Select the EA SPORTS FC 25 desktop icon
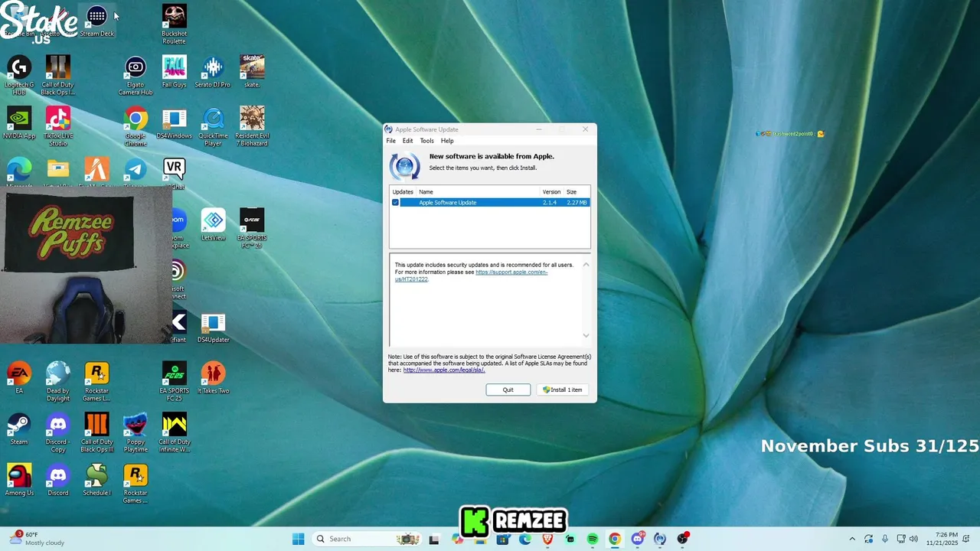 174,381
